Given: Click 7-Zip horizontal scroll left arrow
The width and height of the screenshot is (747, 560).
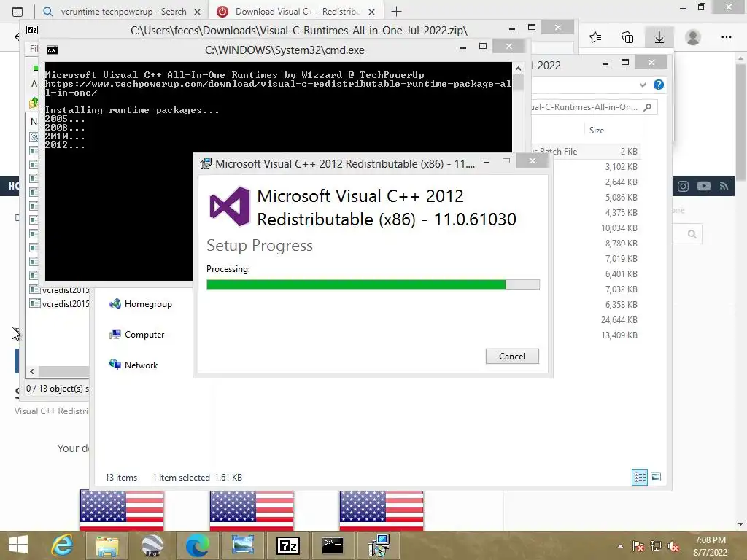Looking at the screenshot, I should [32, 371].
